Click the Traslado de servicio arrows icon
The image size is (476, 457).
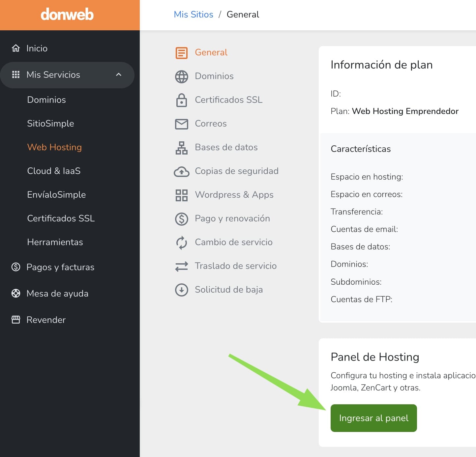(x=182, y=266)
